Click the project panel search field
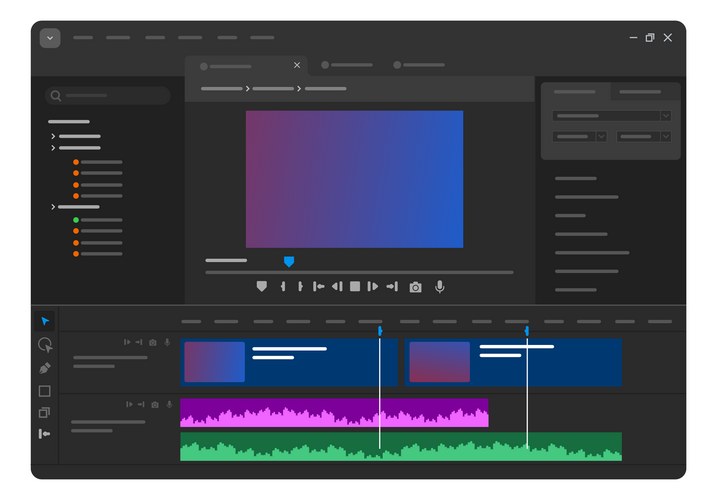717x500 pixels. 107,96
